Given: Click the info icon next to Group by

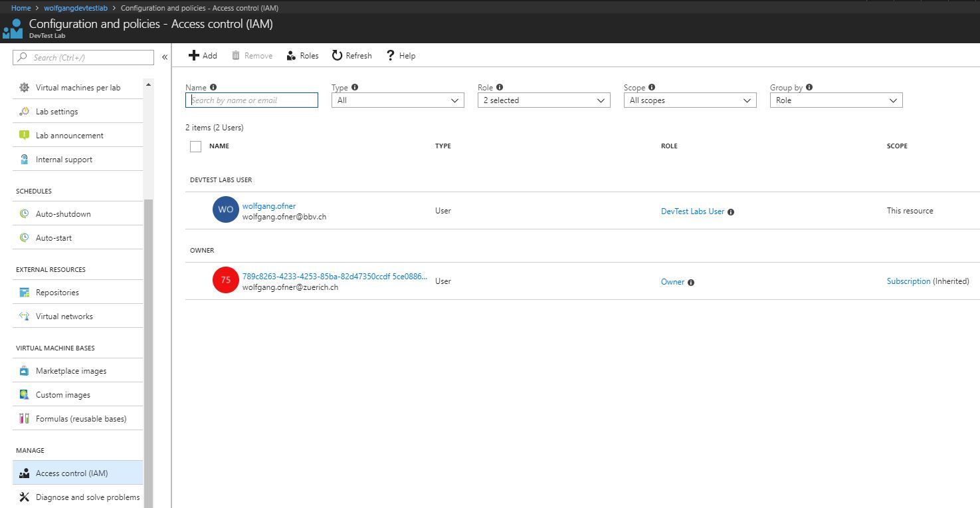Looking at the screenshot, I should click(x=809, y=87).
